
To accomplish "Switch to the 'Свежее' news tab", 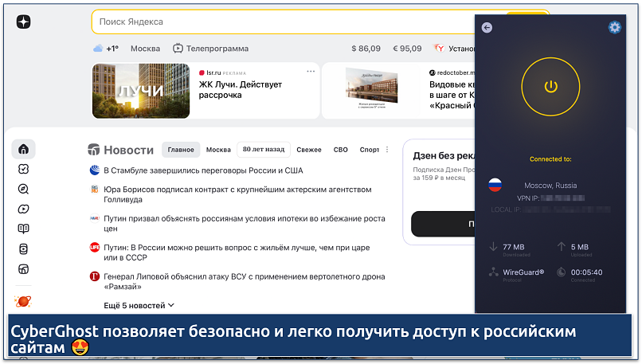I will pos(309,150).
